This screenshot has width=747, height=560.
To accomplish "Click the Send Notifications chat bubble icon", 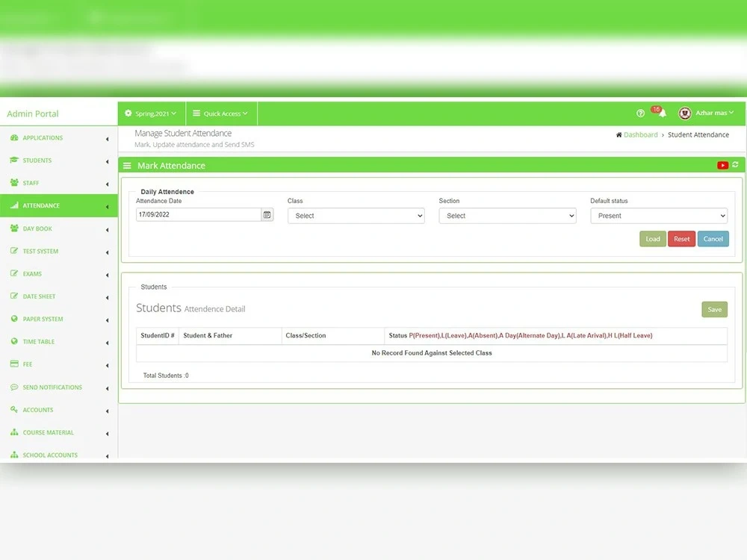I will pyautogui.click(x=16, y=387).
